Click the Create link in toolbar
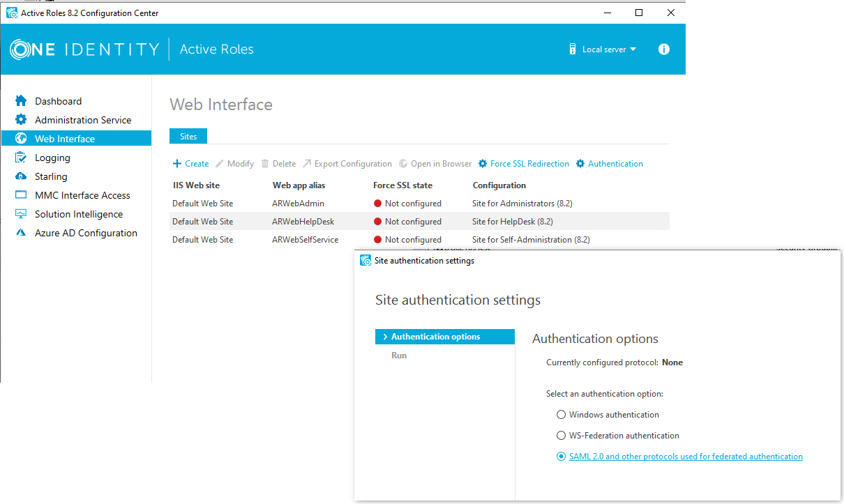The image size is (844, 504). coord(197,164)
